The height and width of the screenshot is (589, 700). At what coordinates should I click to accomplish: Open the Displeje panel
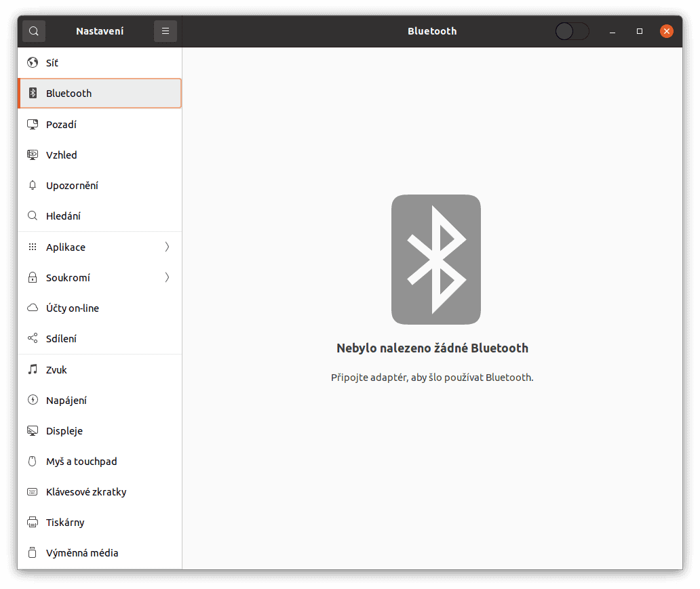[100, 430]
